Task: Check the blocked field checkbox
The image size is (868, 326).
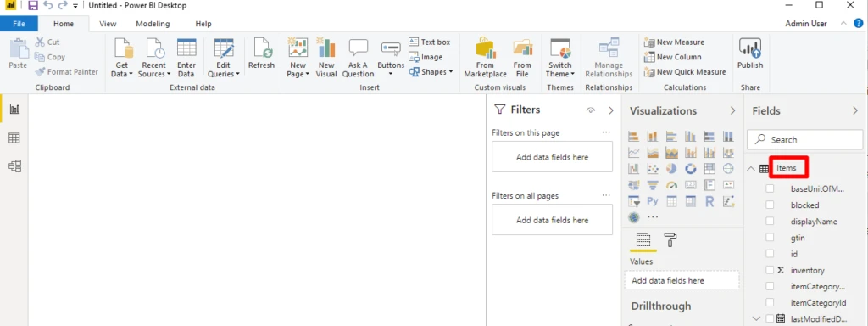Action: [x=770, y=205]
